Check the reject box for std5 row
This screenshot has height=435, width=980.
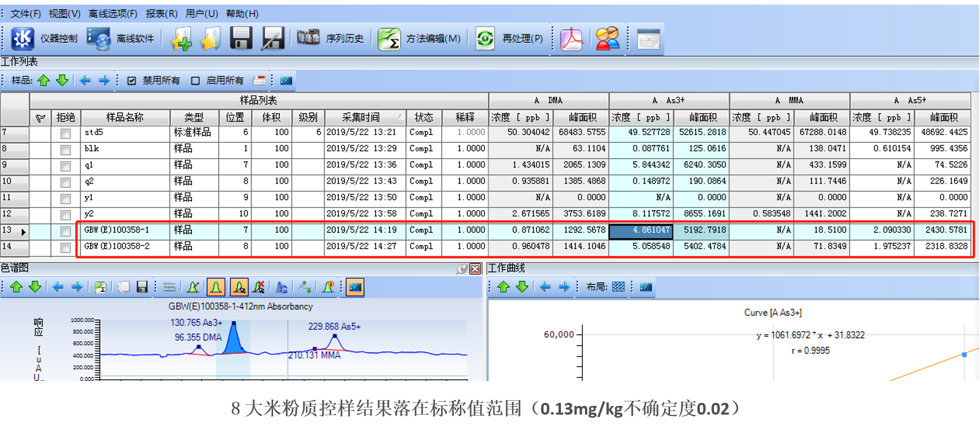pyautogui.click(x=65, y=134)
